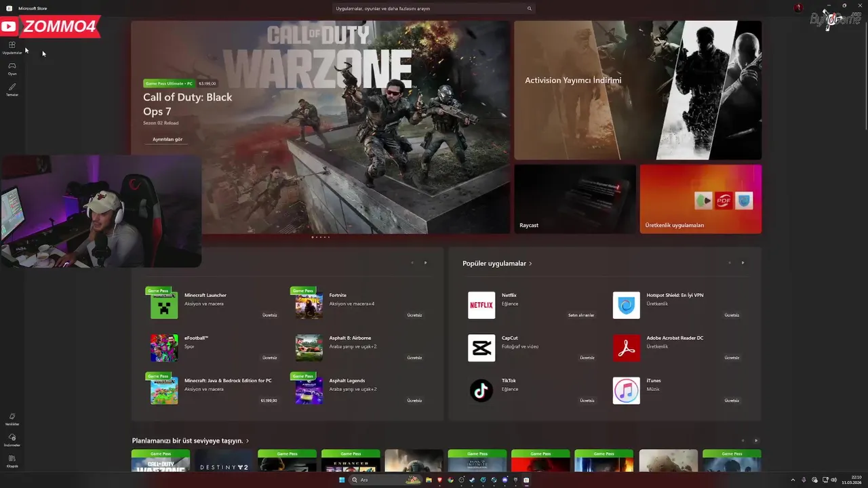This screenshot has height=488, width=868.
Task: Go to next page of Popüler uygulamalar
Action: click(x=743, y=263)
